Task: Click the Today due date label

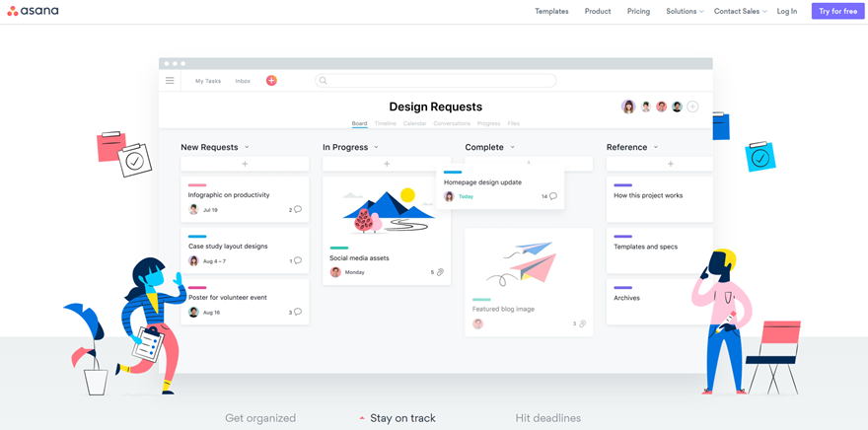Action: coord(467,196)
